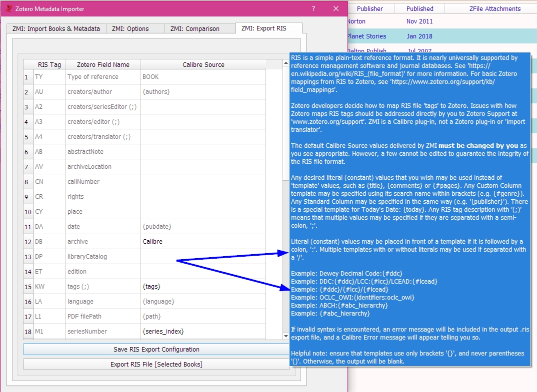Open the ZMI: Options tab
Image resolution: width=537 pixels, height=392 pixels.
coord(130,29)
